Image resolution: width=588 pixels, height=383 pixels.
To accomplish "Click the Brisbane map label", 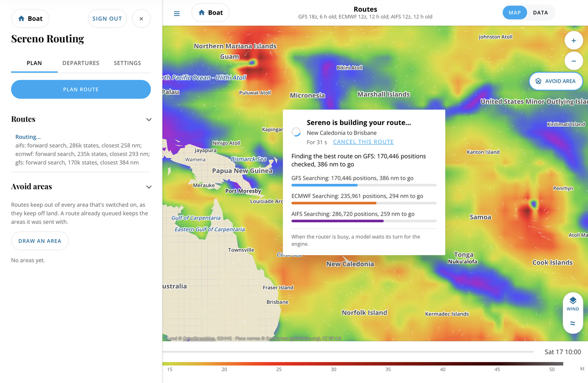I will click(278, 302).
